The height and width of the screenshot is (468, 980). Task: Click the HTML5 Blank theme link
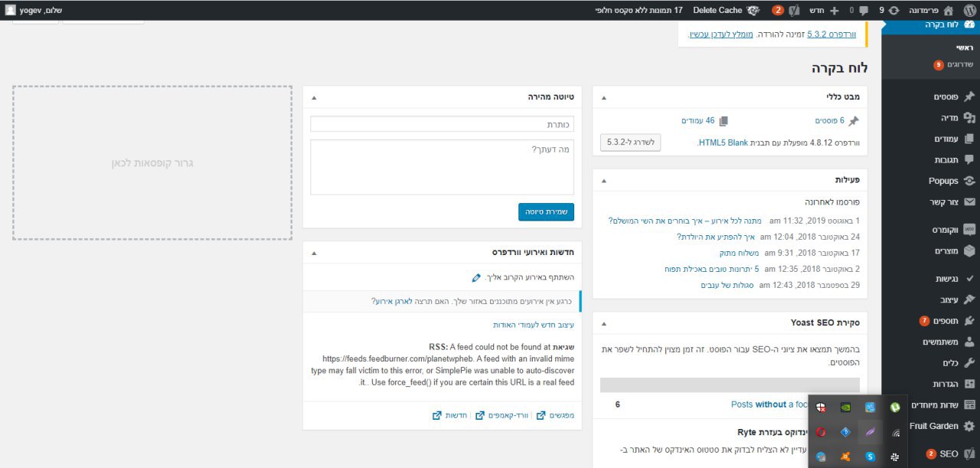(722, 143)
